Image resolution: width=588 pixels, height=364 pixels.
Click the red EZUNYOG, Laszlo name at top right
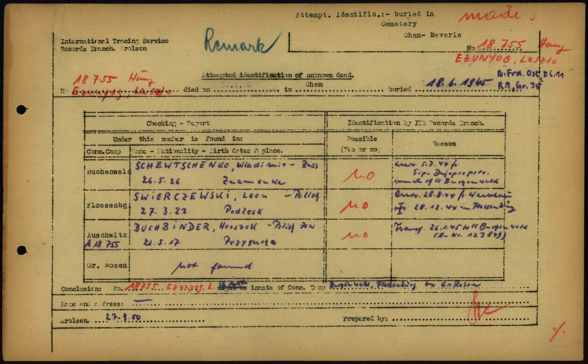(x=505, y=59)
